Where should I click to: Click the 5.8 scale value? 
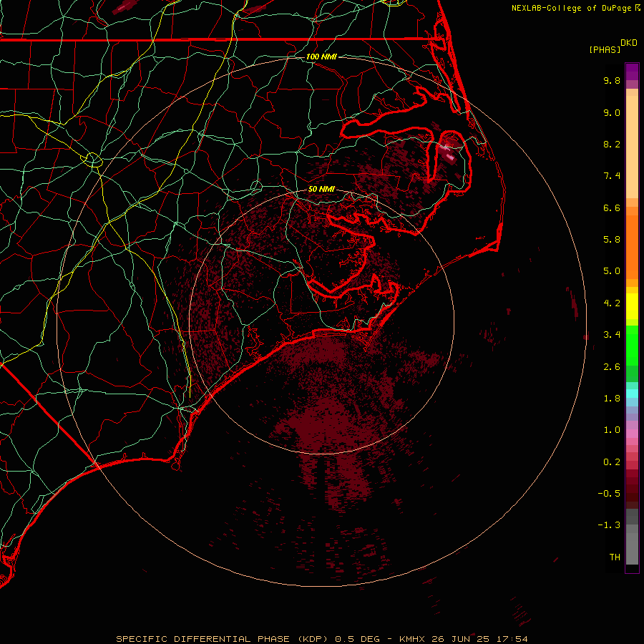coord(612,240)
